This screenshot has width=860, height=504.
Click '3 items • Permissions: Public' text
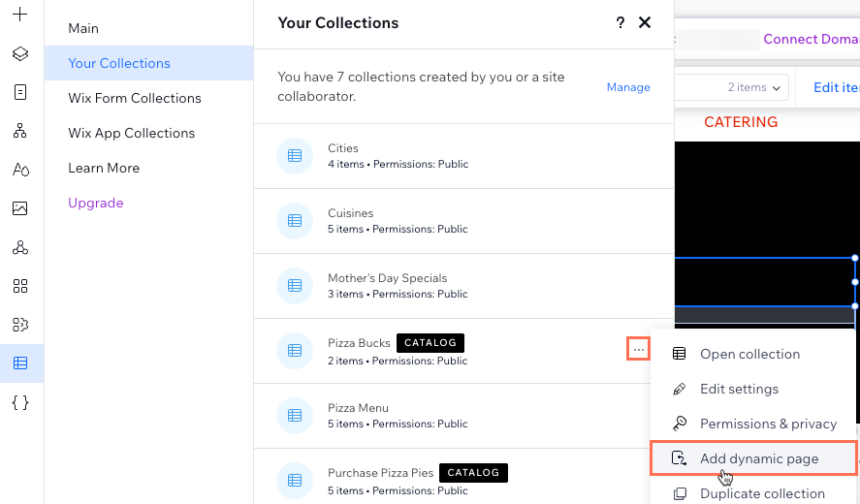pos(398,294)
